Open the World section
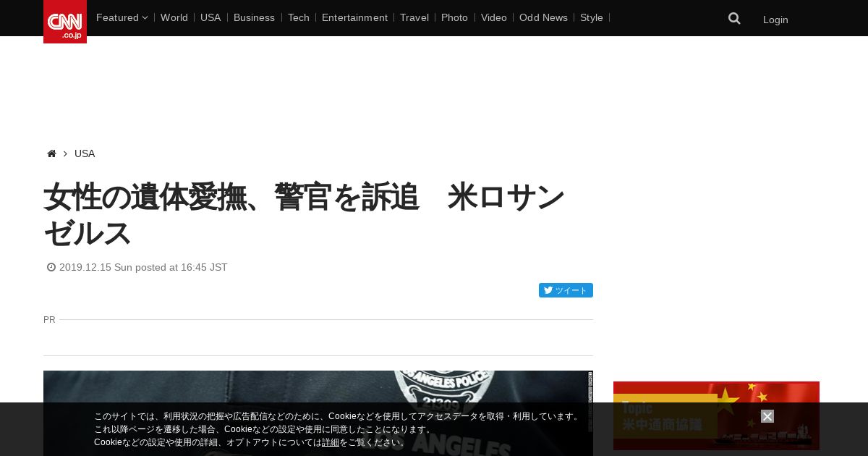Screen dimensions: 868x456 click(x=174, y=17)
